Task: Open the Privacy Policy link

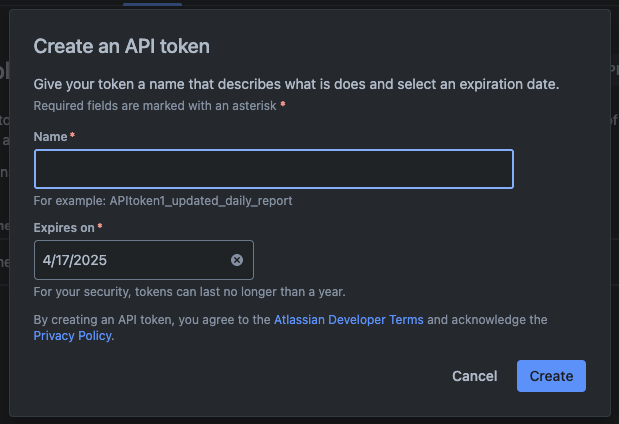Action: click(72, 336)
